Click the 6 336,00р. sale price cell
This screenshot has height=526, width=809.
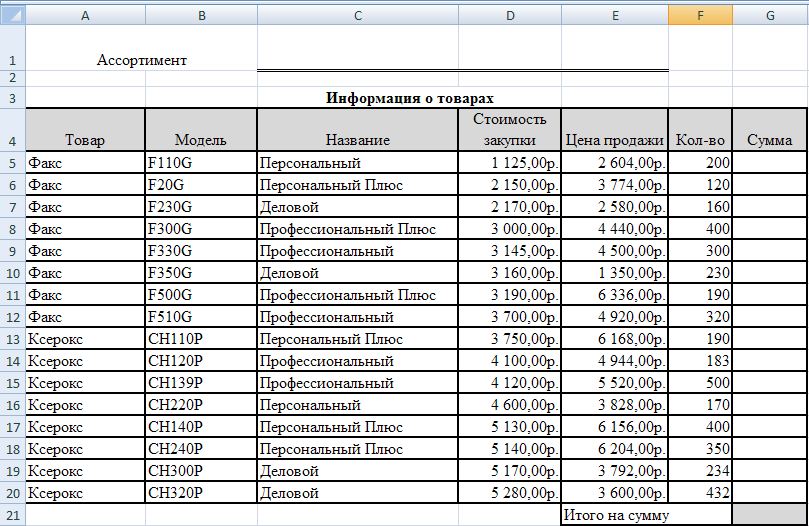[x=615, y=295]
